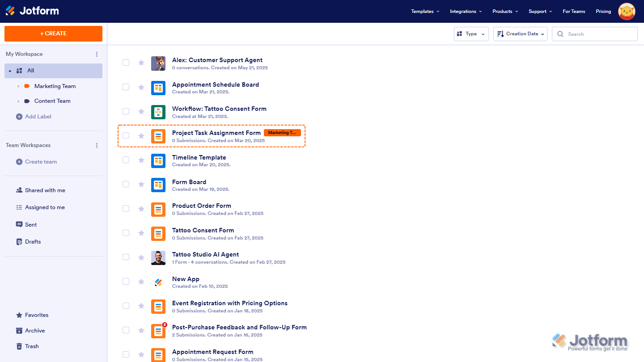Open Team Workspaces three-dot options menu

click(97, 145)
